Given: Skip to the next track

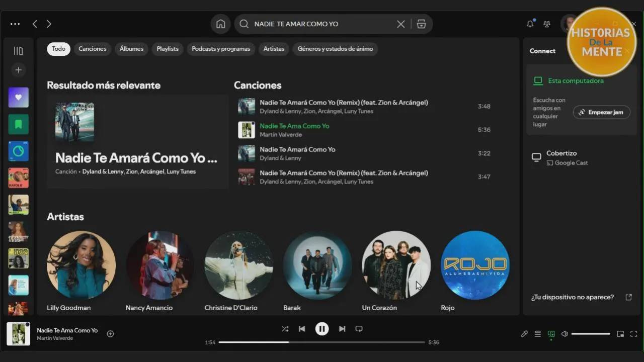Looking at the screenshot, I should (x=342, y=329).
